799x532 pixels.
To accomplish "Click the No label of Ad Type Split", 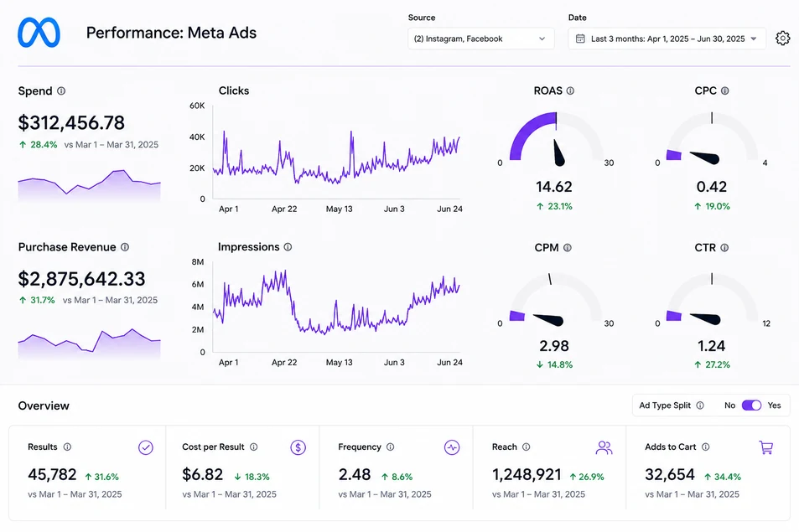I will (x=729, y=405).
